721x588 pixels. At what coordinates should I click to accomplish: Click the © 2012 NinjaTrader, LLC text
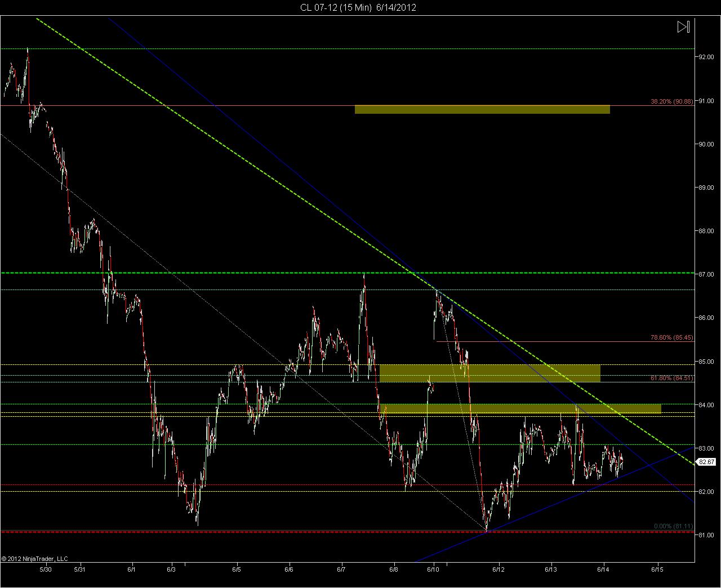(34, 559)
